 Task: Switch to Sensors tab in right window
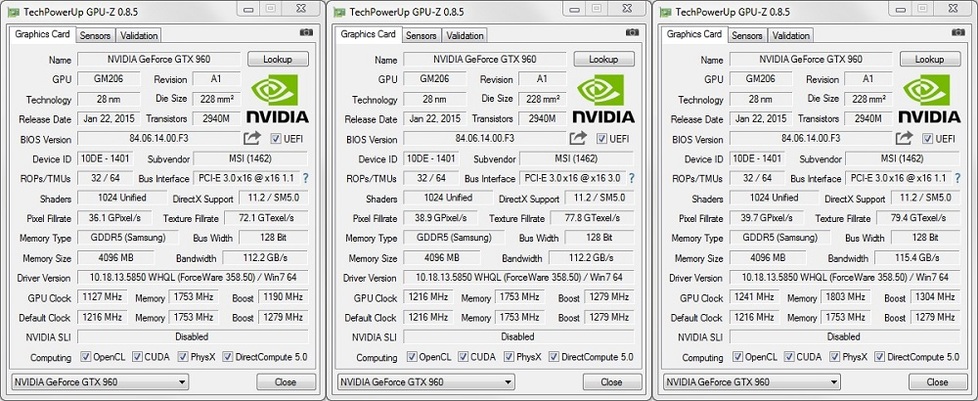point(747,36)
